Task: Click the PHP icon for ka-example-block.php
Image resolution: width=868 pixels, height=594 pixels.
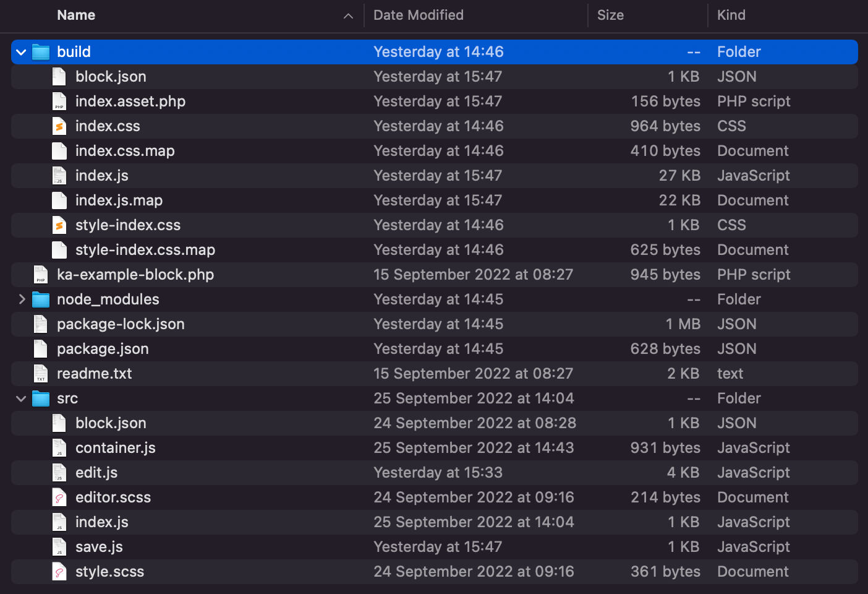Action: [x=40, y=274]
